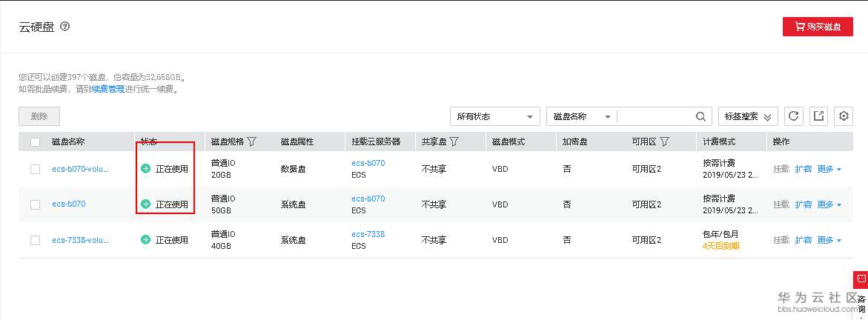The width and height of the screenshot is (868, 320).
Task: Click the 40GB disk size cell
Action: pos(221,246)
